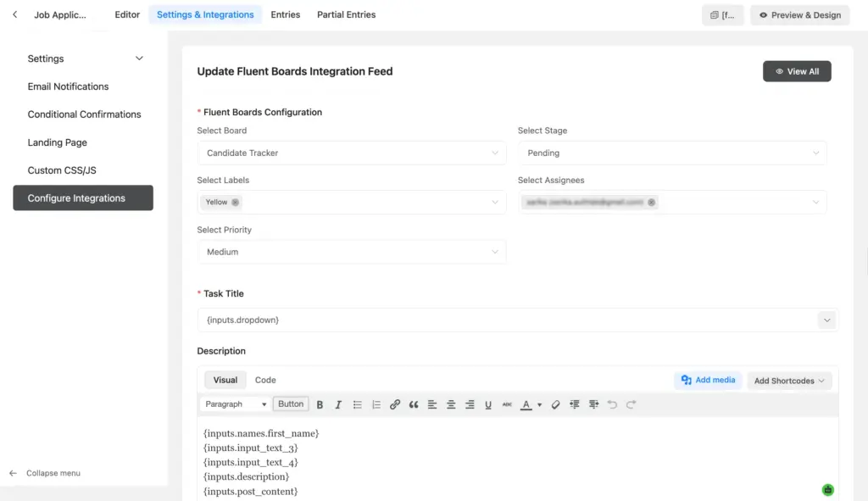Increase indent in the editor
Viewport: 868px width, 501px height.
[593, 404]
